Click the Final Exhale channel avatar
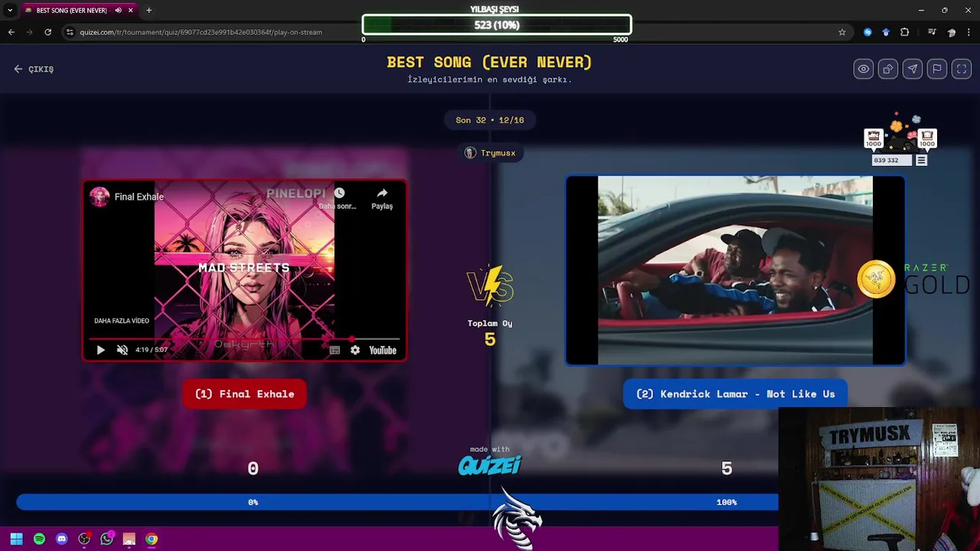The height and width of the screenshot is (551, 980). click(x=100, y=197)
